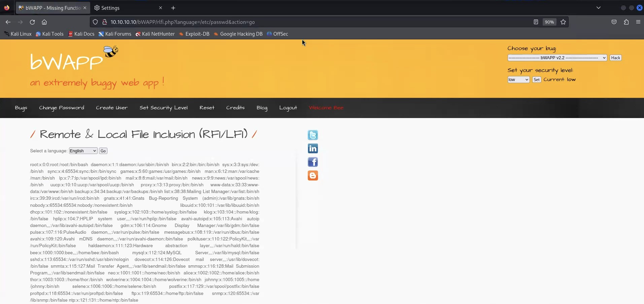The height and width of the screenshot is (304, 644).
Task: Click the 'an extremely buggy web app' tagline
Action: (x=97, y=83)
